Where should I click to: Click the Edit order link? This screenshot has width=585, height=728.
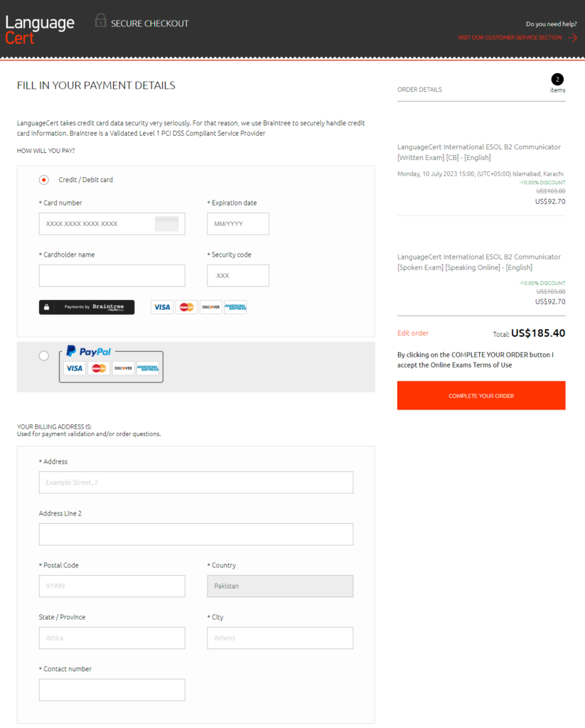click(x=413, y=333)
